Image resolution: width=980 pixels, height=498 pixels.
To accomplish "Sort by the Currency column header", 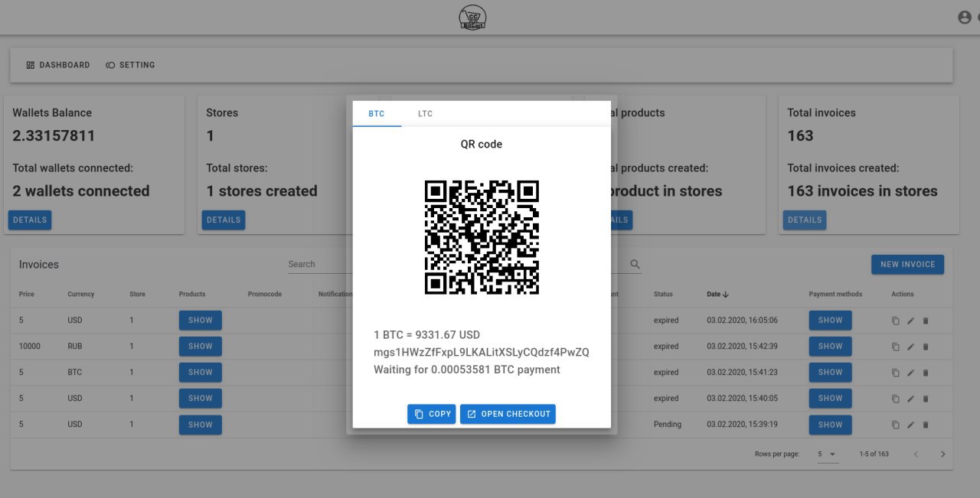I will tap(80, 294).
